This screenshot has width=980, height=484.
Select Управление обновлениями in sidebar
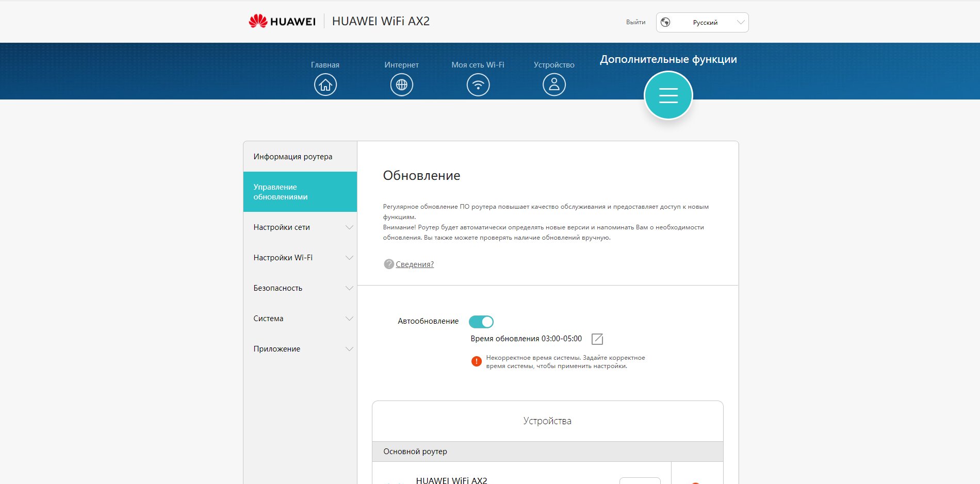300,192
